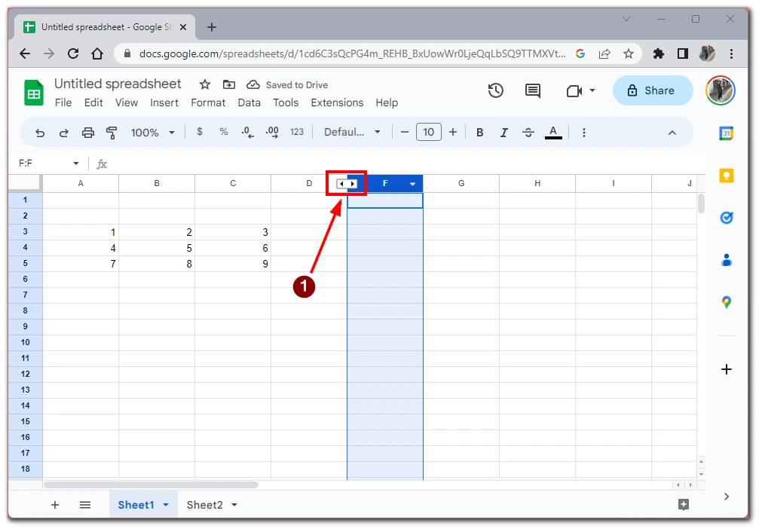Open the 123 more formats menu
The width and height of the screenshot is (762, 532).
[297, 132]
